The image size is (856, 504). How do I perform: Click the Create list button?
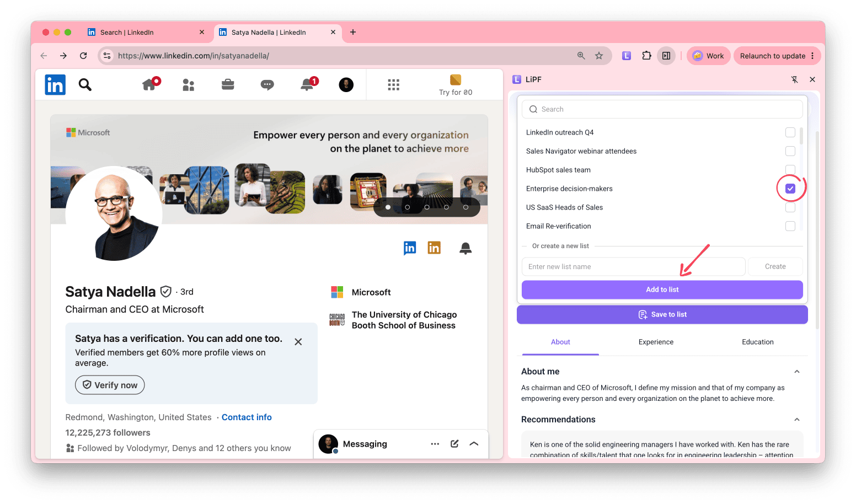[x=775, y=266]
